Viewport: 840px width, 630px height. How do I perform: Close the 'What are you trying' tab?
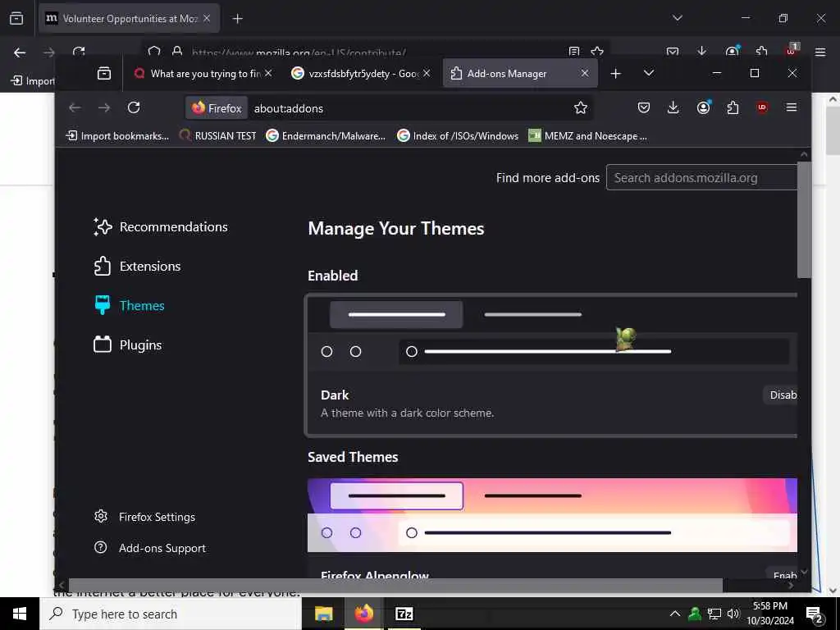268,73
